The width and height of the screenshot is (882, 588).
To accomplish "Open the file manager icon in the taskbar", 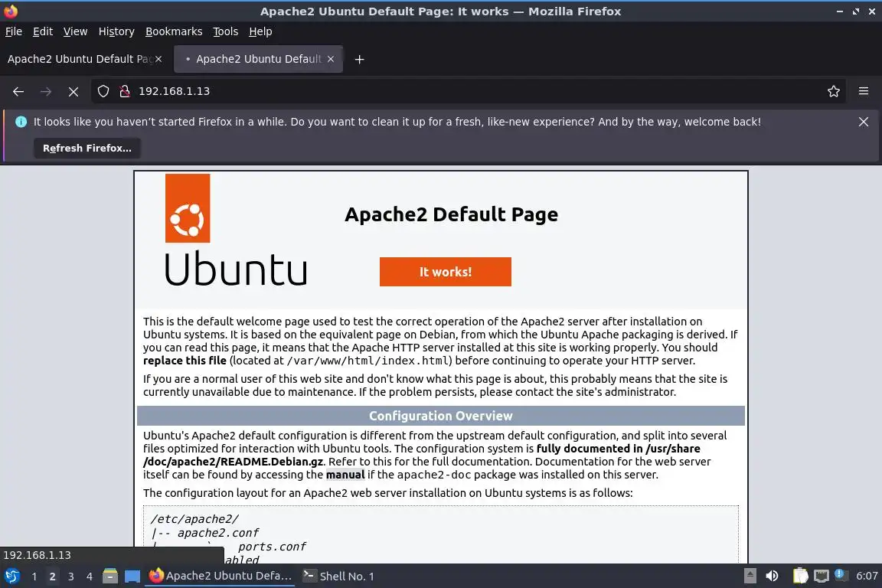I will 110,577.
